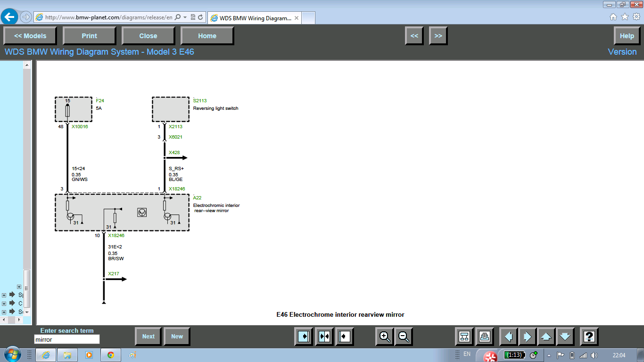
Task: Show hidden system tray icons
Action: [549, 355]
